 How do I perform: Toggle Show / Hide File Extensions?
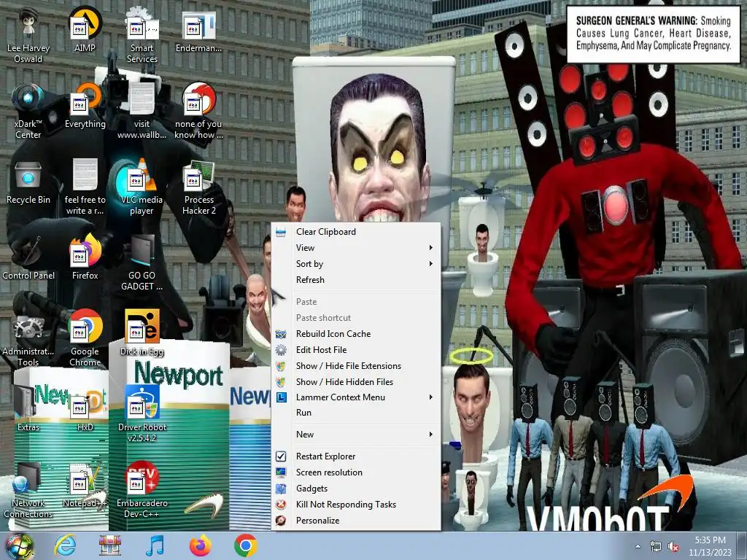[x=355, y=366]
